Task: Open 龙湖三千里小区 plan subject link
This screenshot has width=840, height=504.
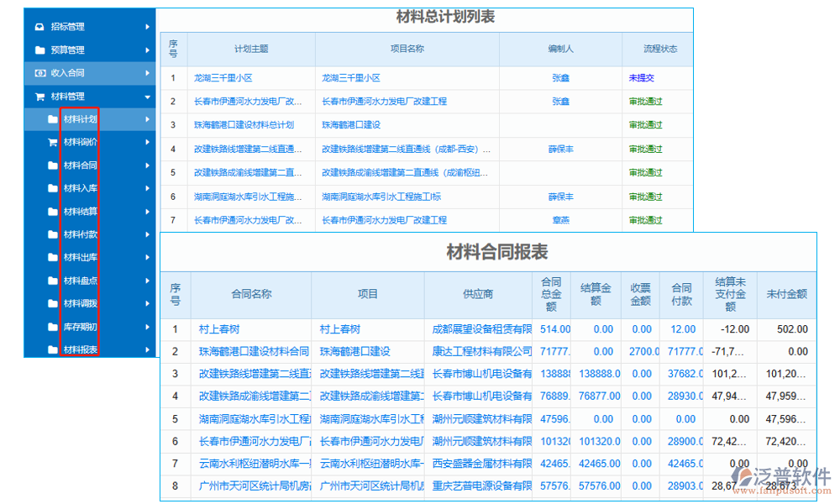Action: tap(223, 78)
